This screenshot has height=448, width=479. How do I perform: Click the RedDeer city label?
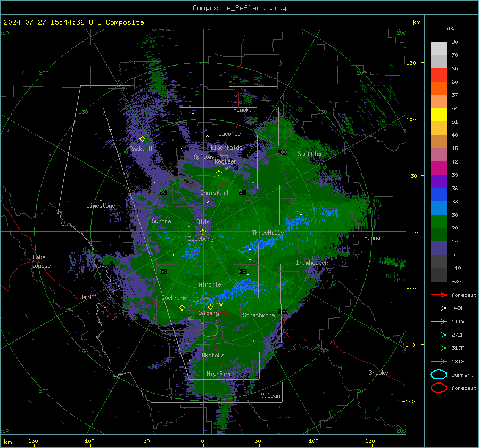point(226,161)
